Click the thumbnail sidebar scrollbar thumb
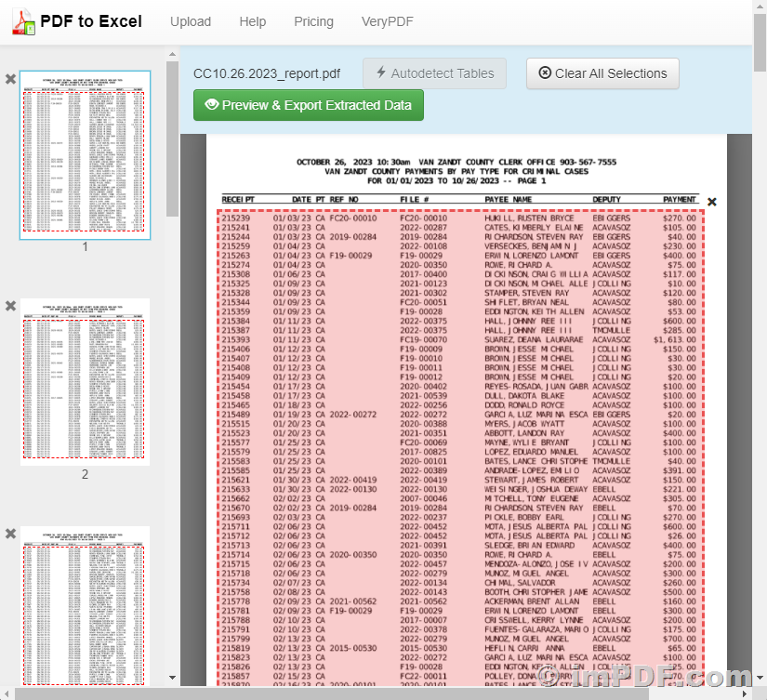The image size is (767, 700). tap(172, 139)
